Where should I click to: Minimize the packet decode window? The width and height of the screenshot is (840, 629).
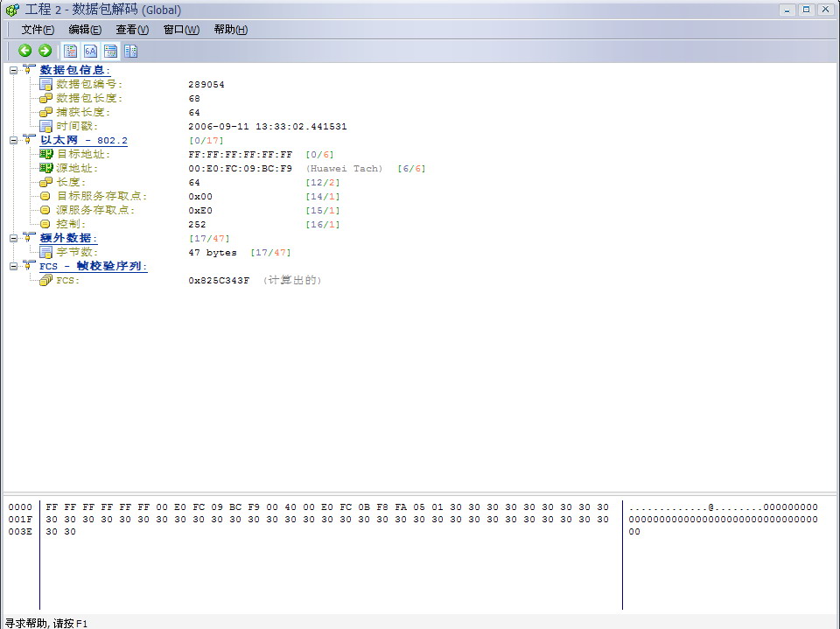[787, 10]
